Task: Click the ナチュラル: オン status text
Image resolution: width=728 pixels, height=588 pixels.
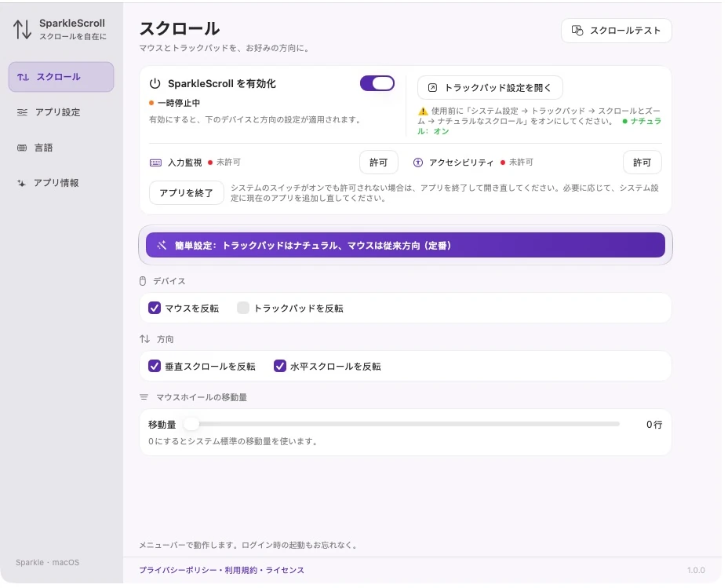Action: pyautogui.click(x=539, y=126)
